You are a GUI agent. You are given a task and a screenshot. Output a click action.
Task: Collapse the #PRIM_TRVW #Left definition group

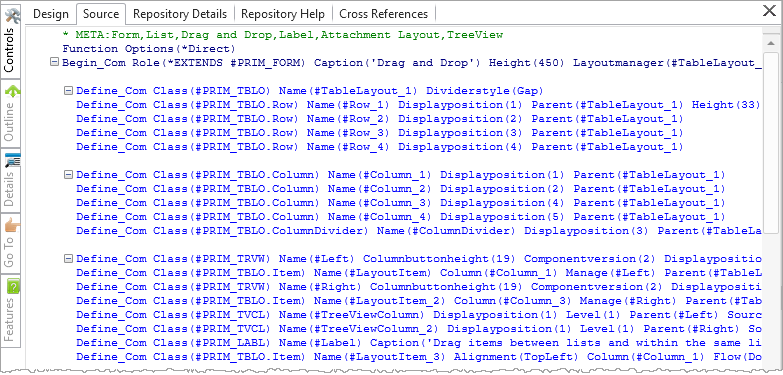68,259
